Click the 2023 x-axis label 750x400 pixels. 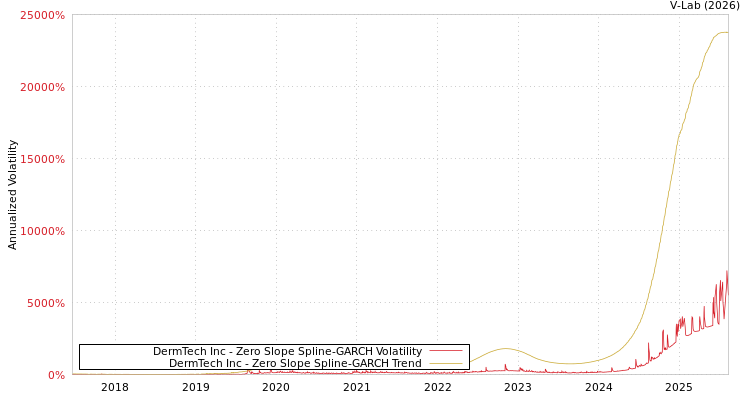point(518,387)
